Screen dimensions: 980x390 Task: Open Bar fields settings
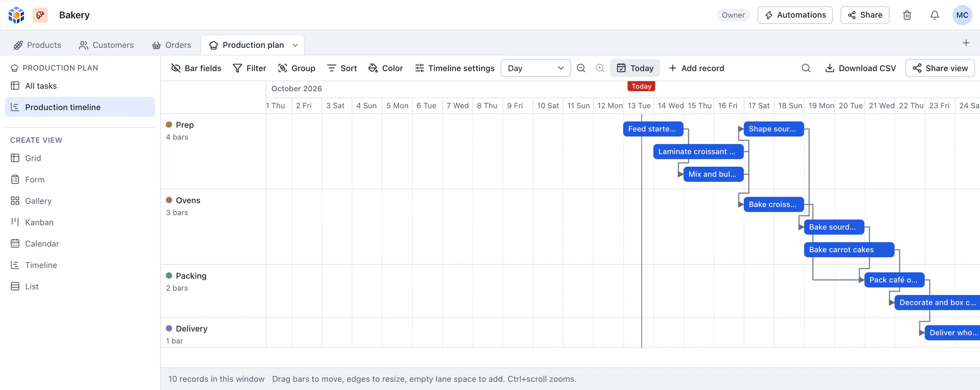(196, 68)
